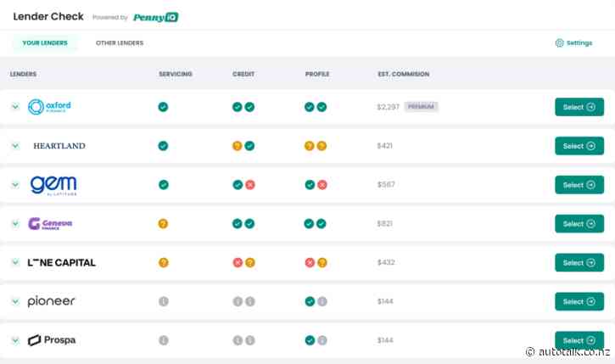
Task: Click the Oxford Finance logo
Action: coord(49,107)
